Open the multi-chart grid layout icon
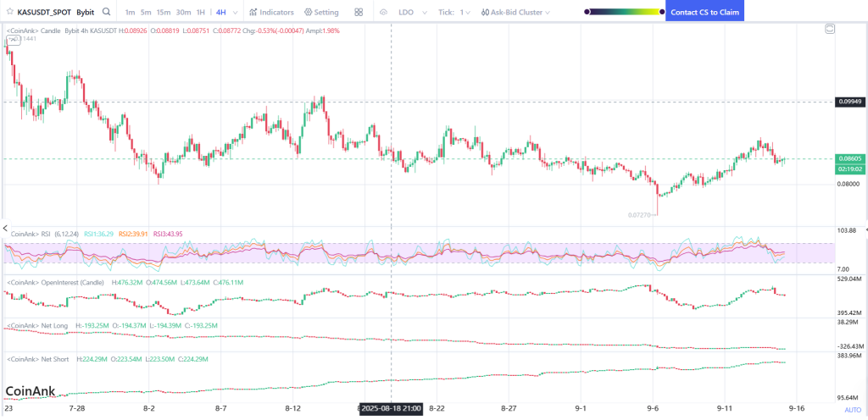This screenshot has height=420, width=868. coord(359,12)
